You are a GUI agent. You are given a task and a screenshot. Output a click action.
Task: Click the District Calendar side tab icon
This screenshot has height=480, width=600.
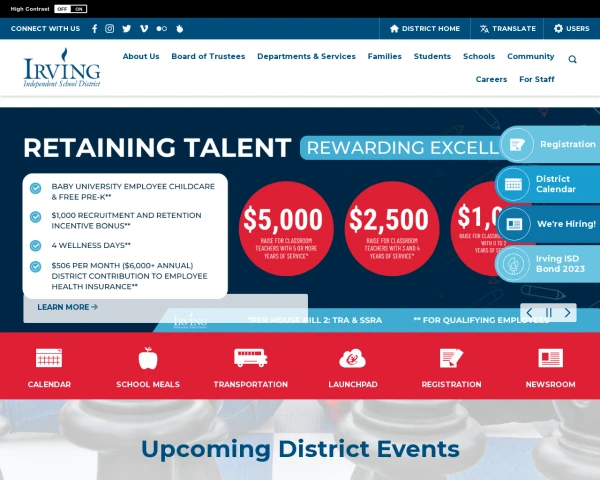point(514,184)
